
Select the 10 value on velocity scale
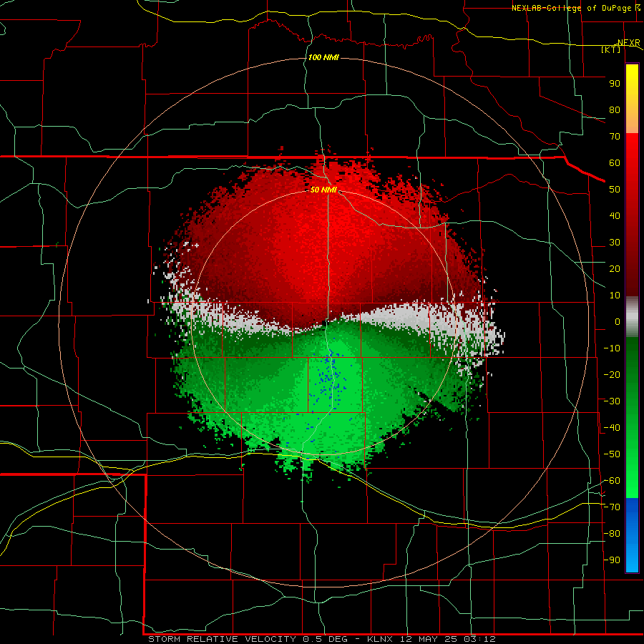point(615,296)
